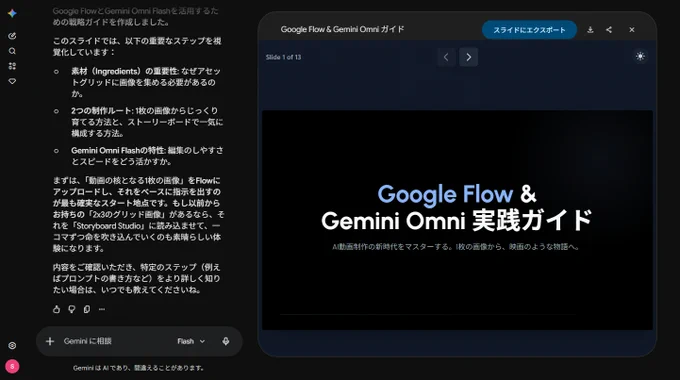
Task: Open settings from the sidebar gear icon
Action: (12, 345)
